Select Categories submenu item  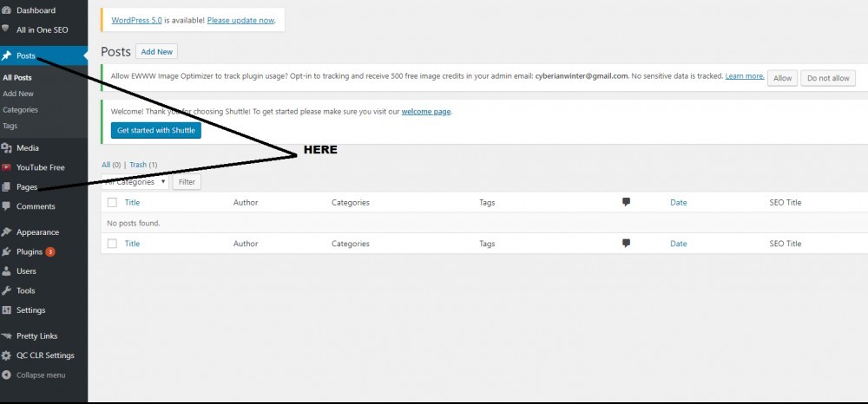coord(21,109)
